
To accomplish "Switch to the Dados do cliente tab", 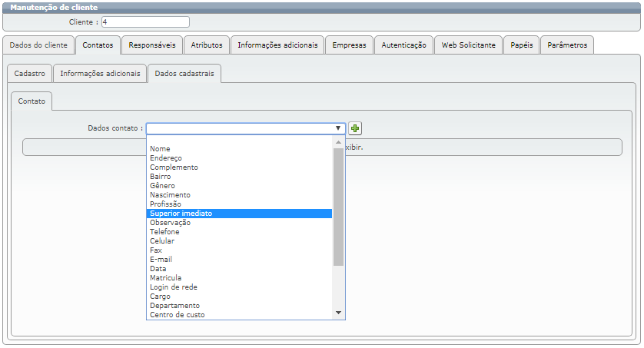I will click(x=38, y=45).
